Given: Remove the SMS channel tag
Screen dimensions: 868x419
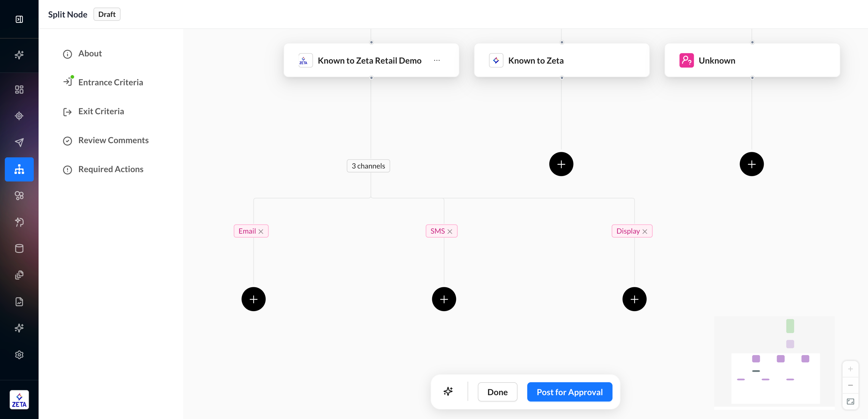Looking at the screenshot, I should pos(450,232).
